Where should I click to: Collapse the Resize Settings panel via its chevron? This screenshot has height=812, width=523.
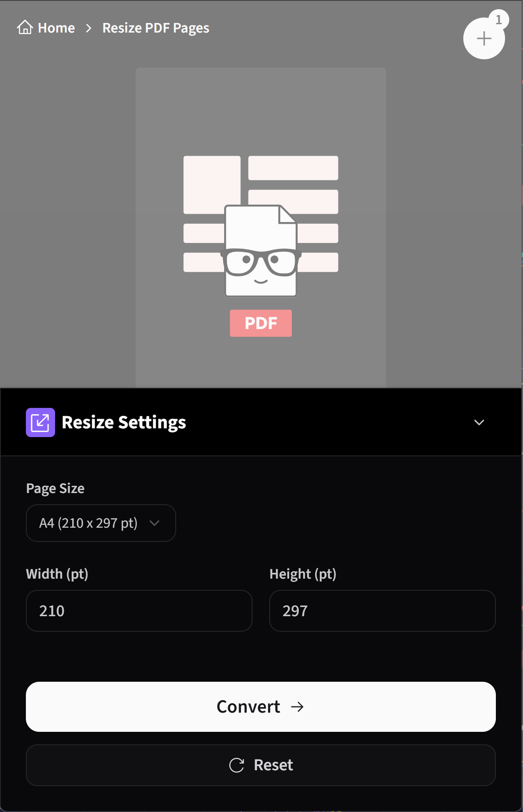coord(478,422)
